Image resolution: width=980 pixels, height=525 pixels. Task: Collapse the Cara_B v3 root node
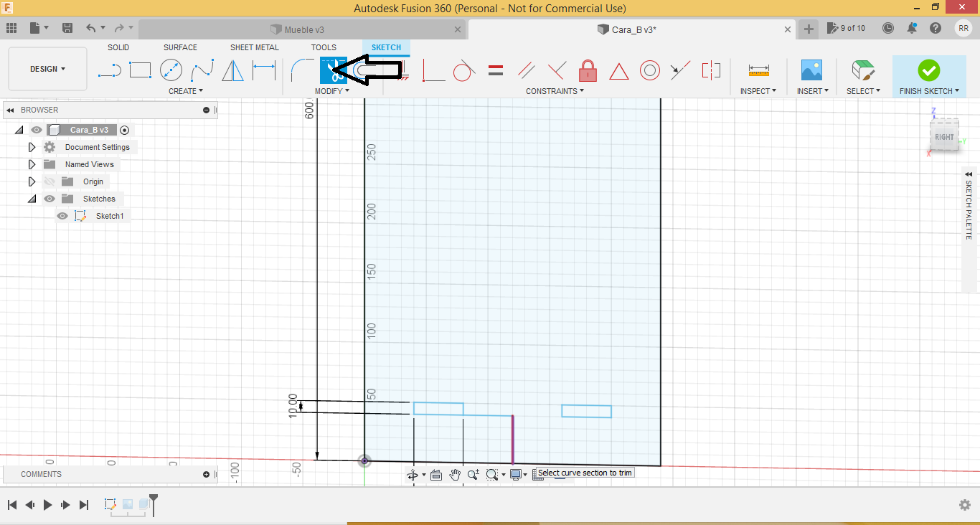coord(19,130)
